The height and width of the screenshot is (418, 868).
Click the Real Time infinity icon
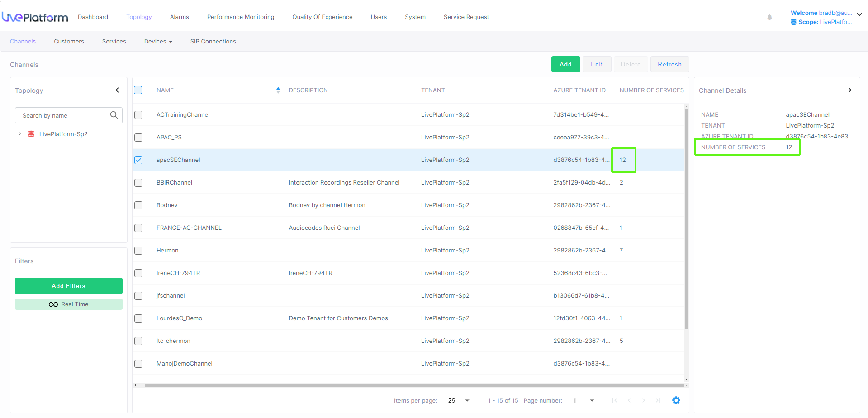(53, 304)
